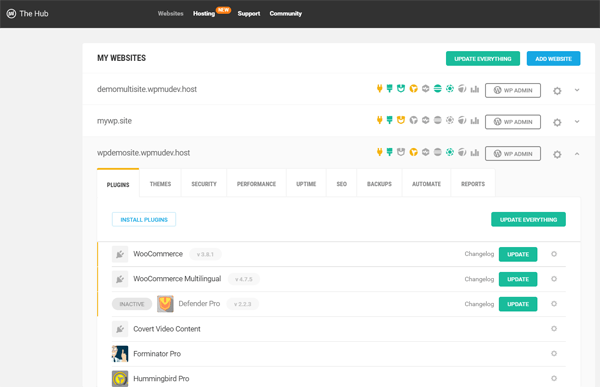This screenshot has height=387, width=600.
Task: Open WP Admin for demomultisite.wpmudev.host
Action: click(513, 90)
